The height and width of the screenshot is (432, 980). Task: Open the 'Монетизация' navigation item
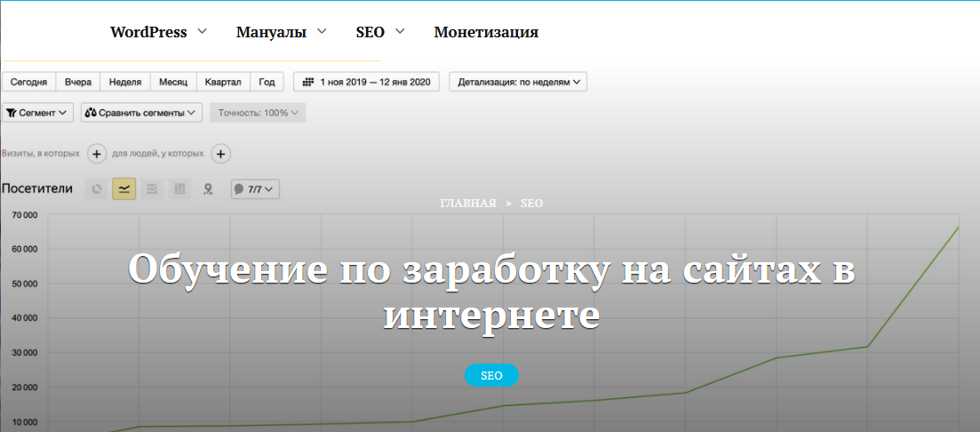485,32
